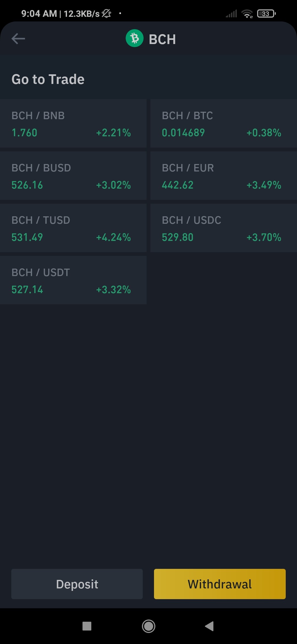This screenshot has width=297, height=644.
Task: Open the BCH / BNB trading pair
Action: [x=73, y=123]
